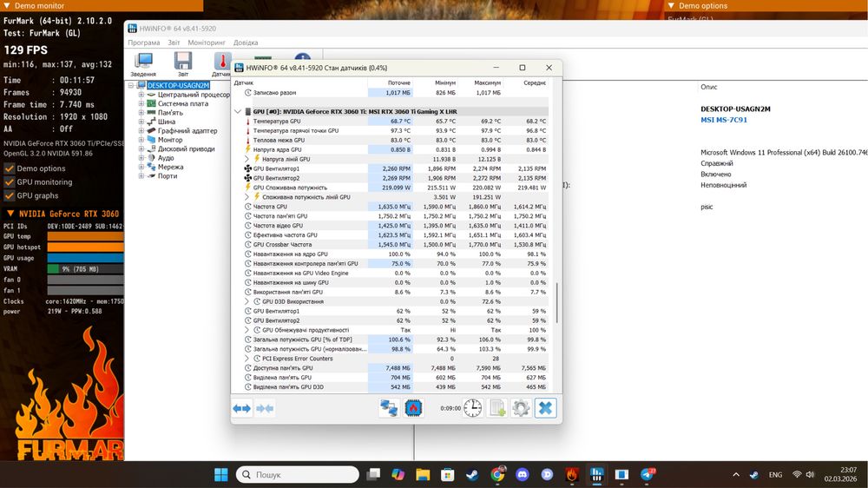Screen dimensions: 868x488
Task: Click the chip with flame icon
Action: tap(413, 408)
